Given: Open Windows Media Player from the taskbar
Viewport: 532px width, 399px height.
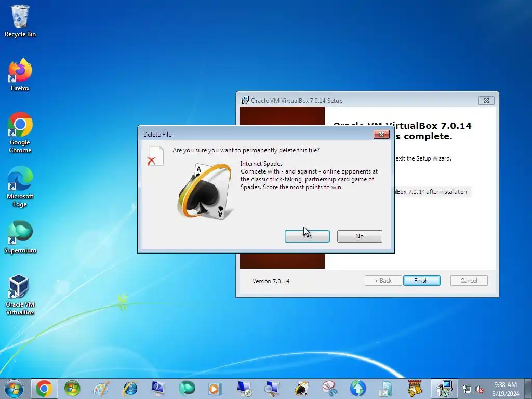Looking at the screenshot, I should pos(215,389).
